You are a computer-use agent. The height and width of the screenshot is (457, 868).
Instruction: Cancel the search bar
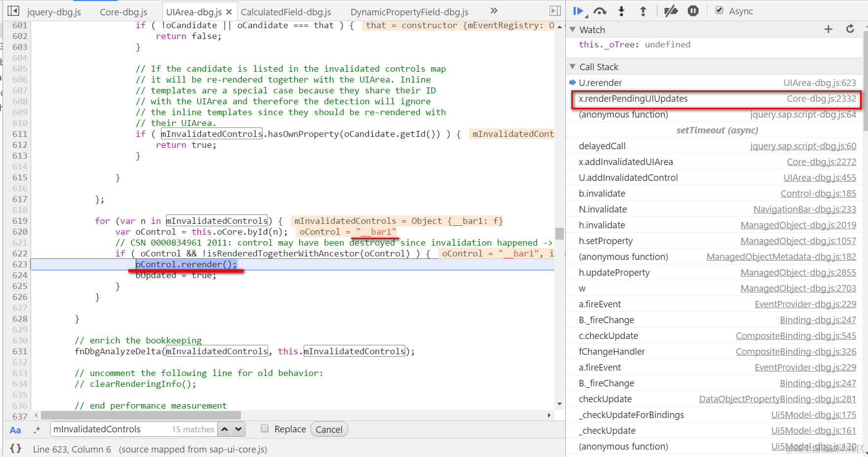pyautogui.click(x=329, y=429)
